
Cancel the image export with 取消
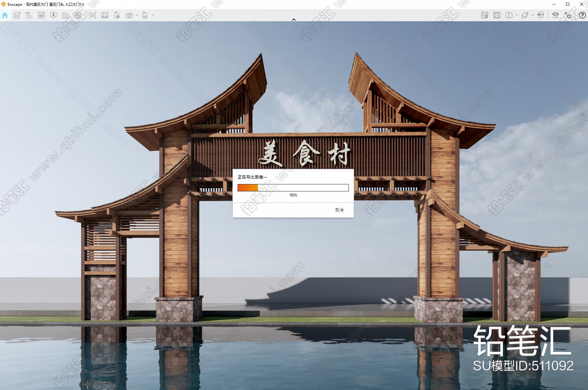[x=339, y=210]
